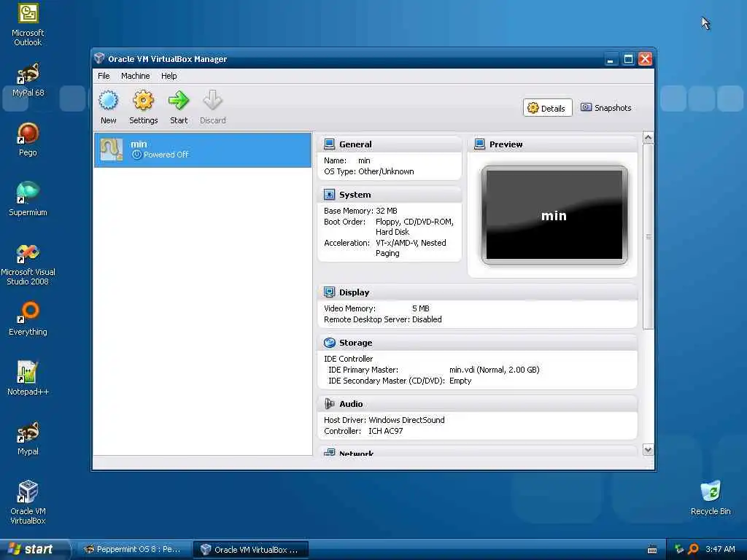This screenshot has height=560, width=747.
Task: Open the Storage section header
Action: click(x=477, y=343)
